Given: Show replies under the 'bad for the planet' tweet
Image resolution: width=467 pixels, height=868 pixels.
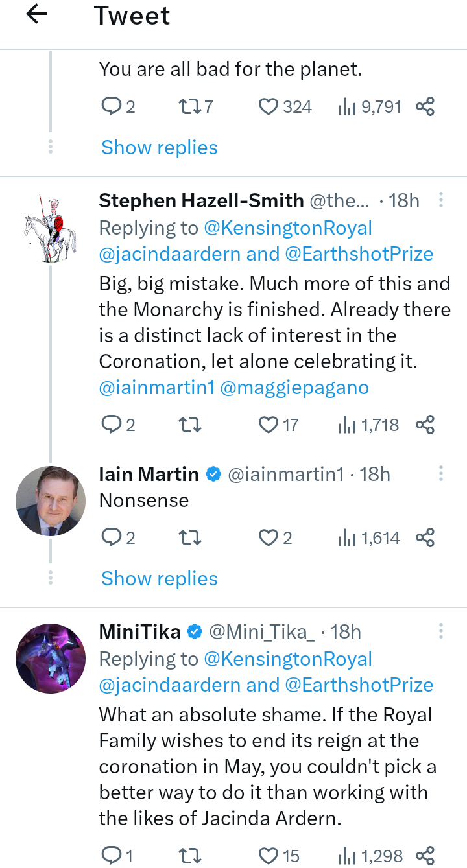Looking at the screenshot, I should [160, 148].
